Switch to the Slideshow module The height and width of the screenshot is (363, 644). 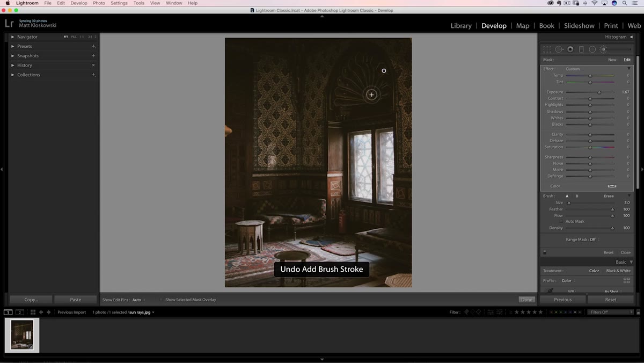point(579,26)
